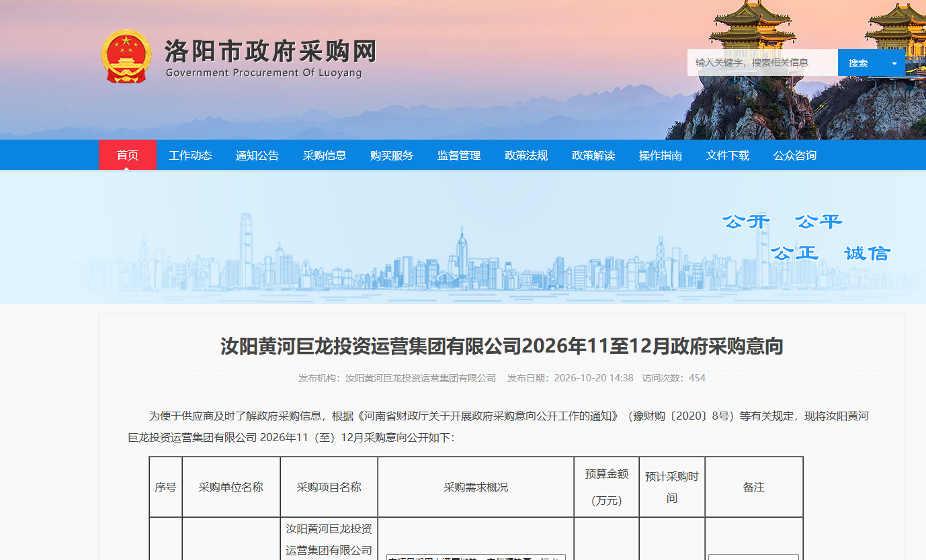Image resolution: width=926 pixels, height=560 pixels.
Task: Open the search type dropdown arrow
Action: tap(894, 63)
